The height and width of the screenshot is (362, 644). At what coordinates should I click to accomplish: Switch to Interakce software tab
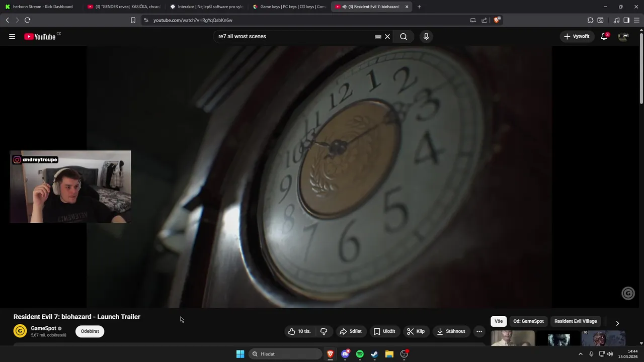pos(207,7)
